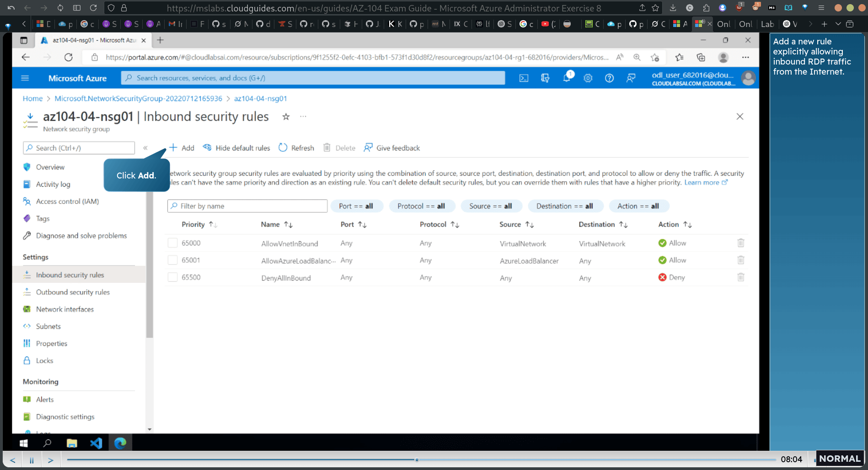Click the Add rule plus icon
This screenshot has height=470, width=868.
[173, 147]
